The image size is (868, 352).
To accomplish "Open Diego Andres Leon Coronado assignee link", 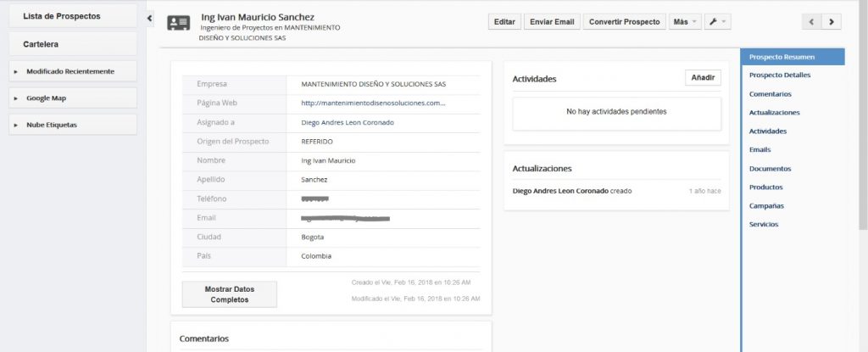I will click(x=348, y=122).
